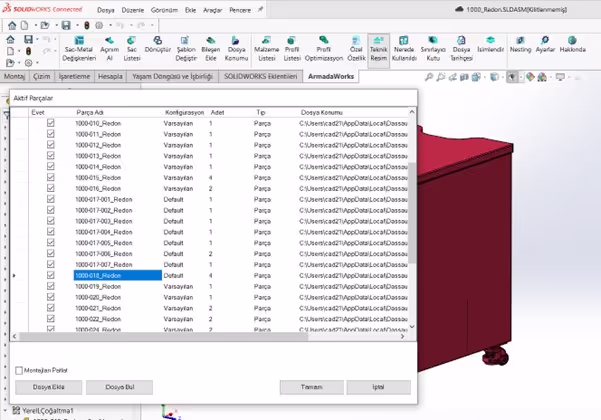
Task: Toggle checkbox for 1000-018_Redon
Action: (x=51, y=275)
